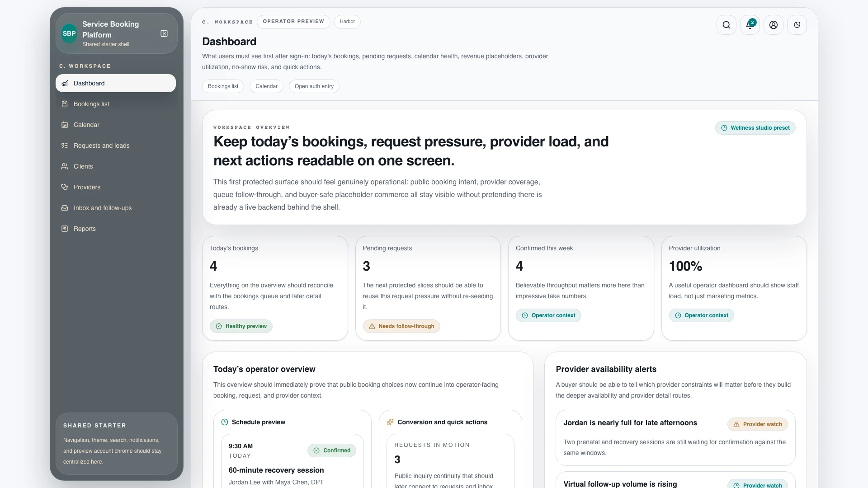This screenshot has height=488, width=868.
Task: Click Operator context under Provider utilization
Action: [x=701, y=315]
